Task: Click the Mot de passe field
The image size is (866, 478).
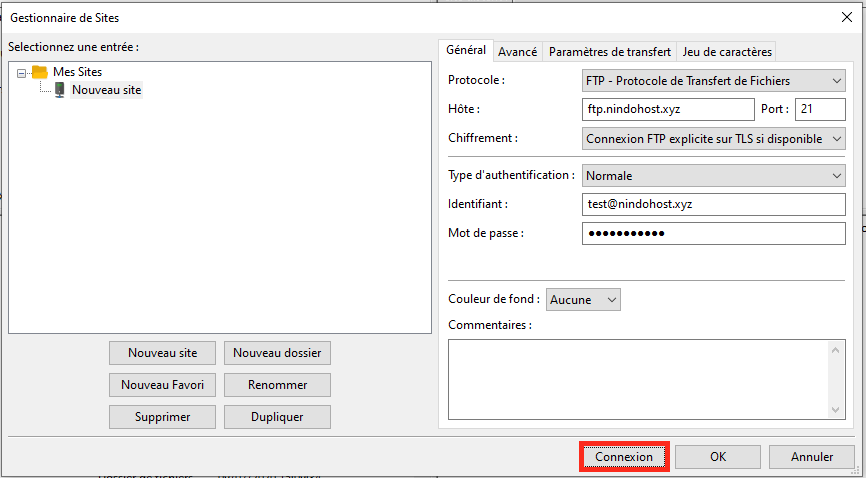Action: tap(714, 233)
